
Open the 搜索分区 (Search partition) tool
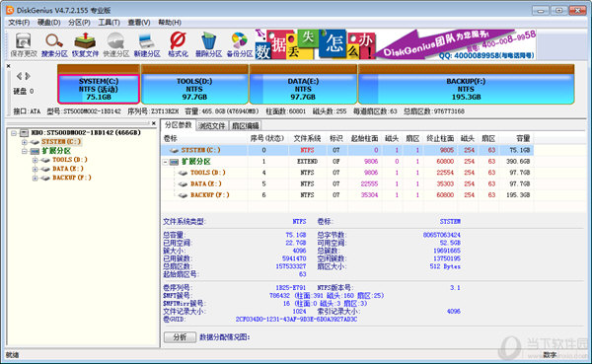click(x=54, y=45)
